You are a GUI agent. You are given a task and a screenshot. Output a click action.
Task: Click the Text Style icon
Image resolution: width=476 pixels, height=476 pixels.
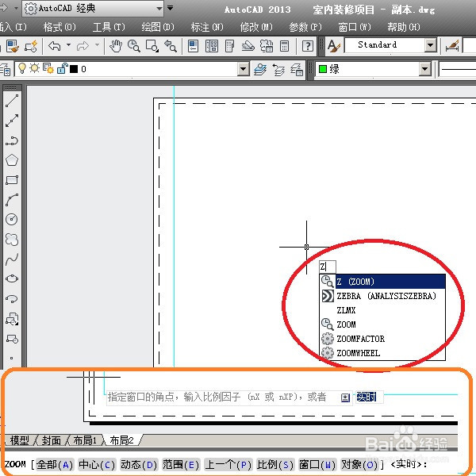334,46
